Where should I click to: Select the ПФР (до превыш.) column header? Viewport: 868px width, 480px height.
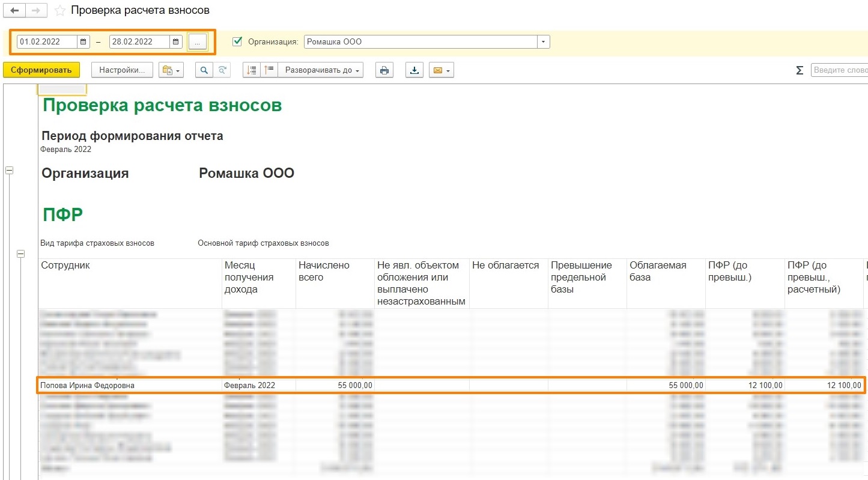(745, 284)
